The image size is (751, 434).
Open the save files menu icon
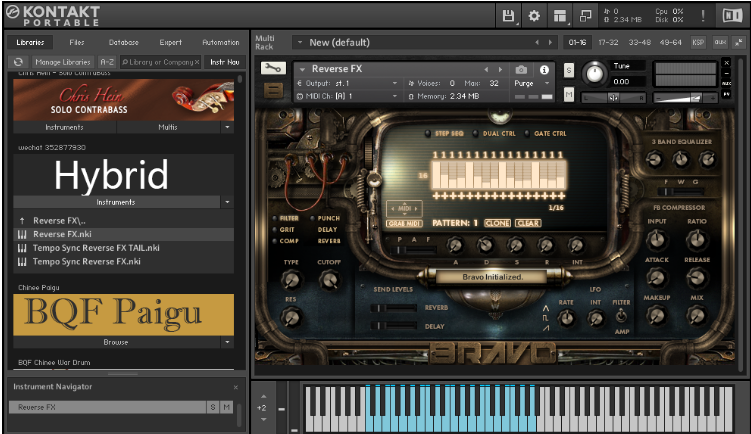coord(509,16)
